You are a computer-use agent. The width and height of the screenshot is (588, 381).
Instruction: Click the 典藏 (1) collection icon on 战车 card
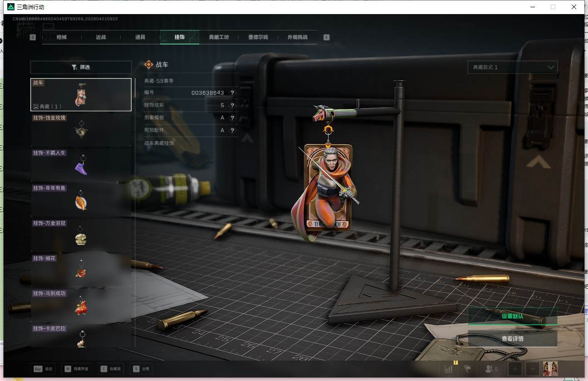click(36, 107)
